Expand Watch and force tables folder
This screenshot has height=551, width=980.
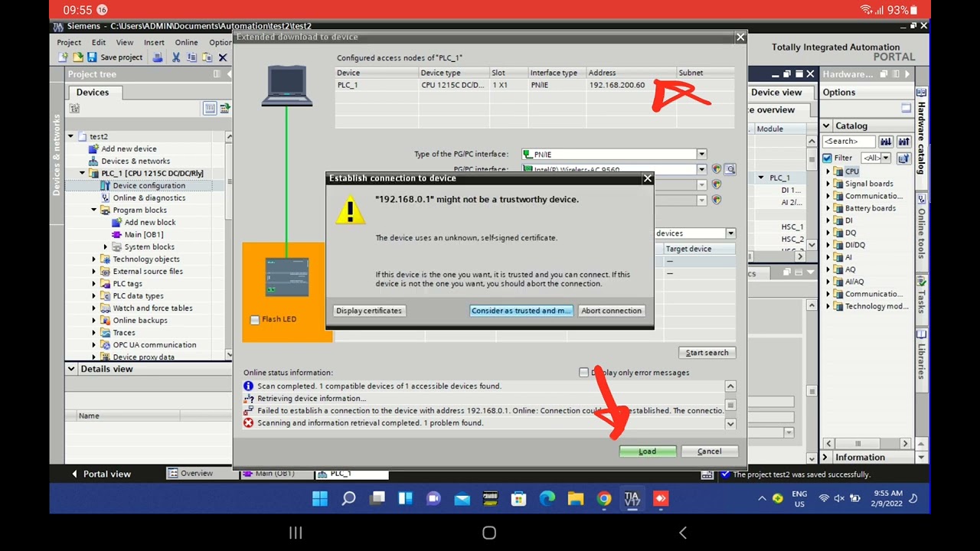(x=94, y=308)
